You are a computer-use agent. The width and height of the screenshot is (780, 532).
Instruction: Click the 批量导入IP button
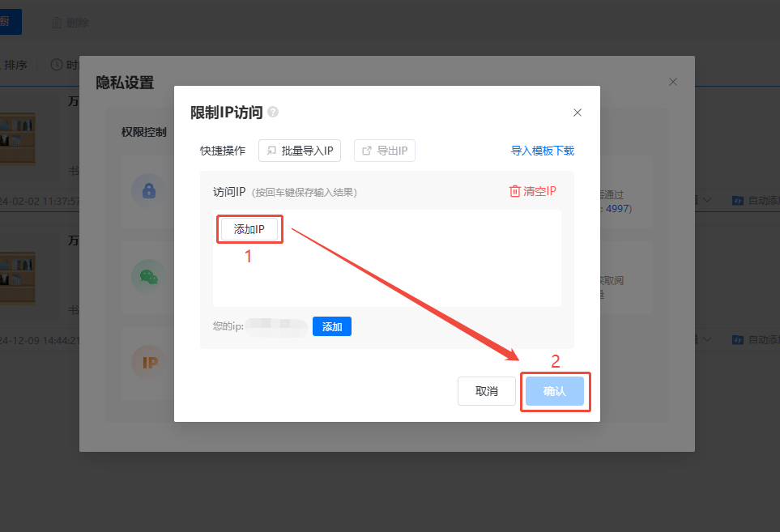(300, 151)
